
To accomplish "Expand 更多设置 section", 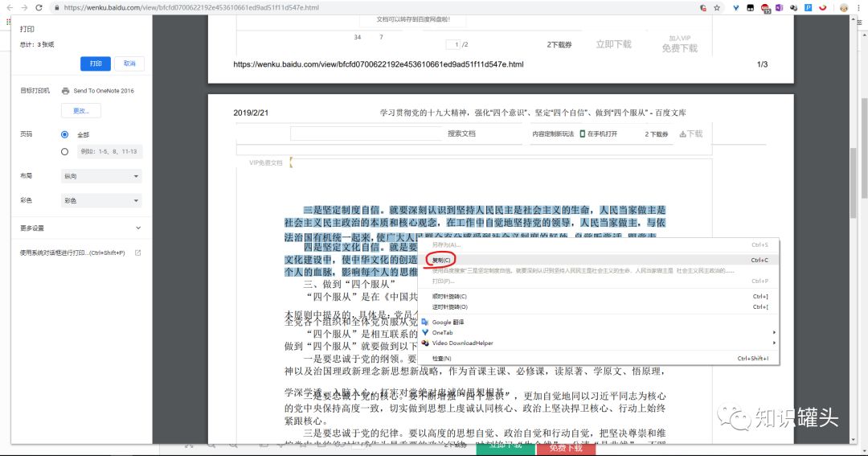I will click(81, 228).
